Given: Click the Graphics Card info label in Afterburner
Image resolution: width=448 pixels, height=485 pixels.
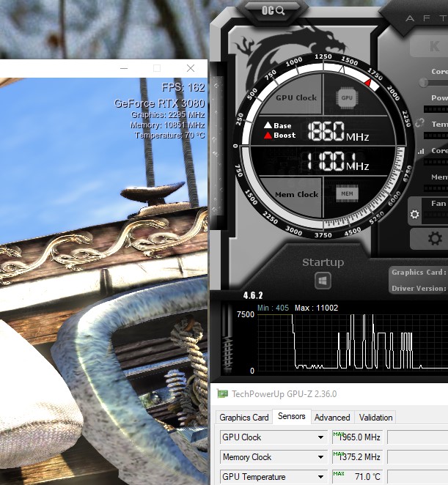Looking at the screenshot, I should 419,273.
